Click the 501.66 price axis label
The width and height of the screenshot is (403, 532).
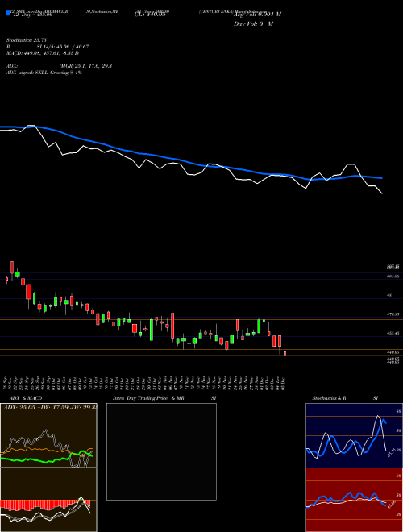[x=393, y=276]
